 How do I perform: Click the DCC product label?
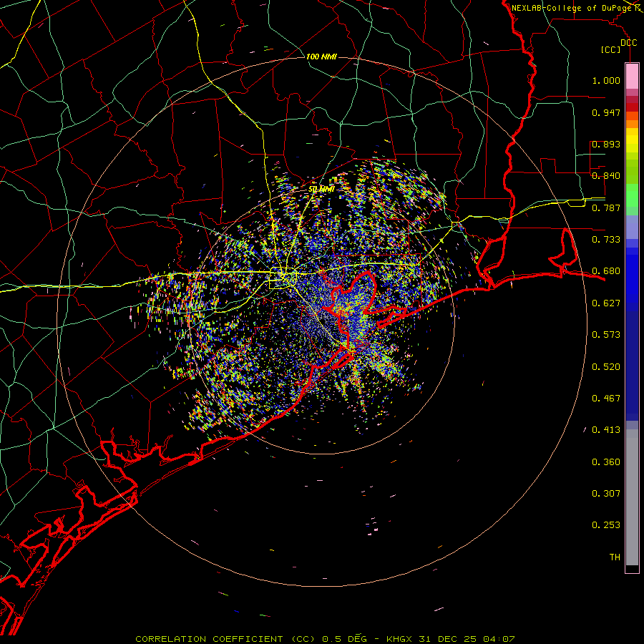(629, 43)
